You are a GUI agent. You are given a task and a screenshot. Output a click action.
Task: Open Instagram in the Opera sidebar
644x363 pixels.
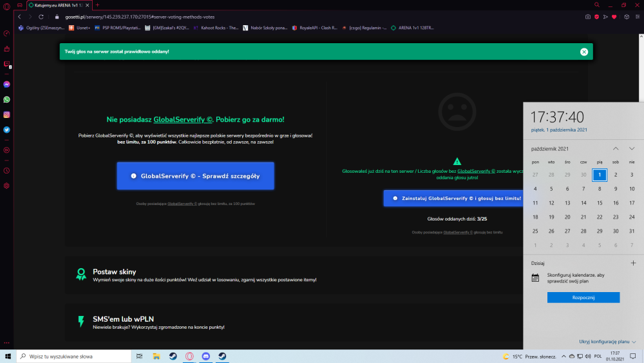(6, 115)
